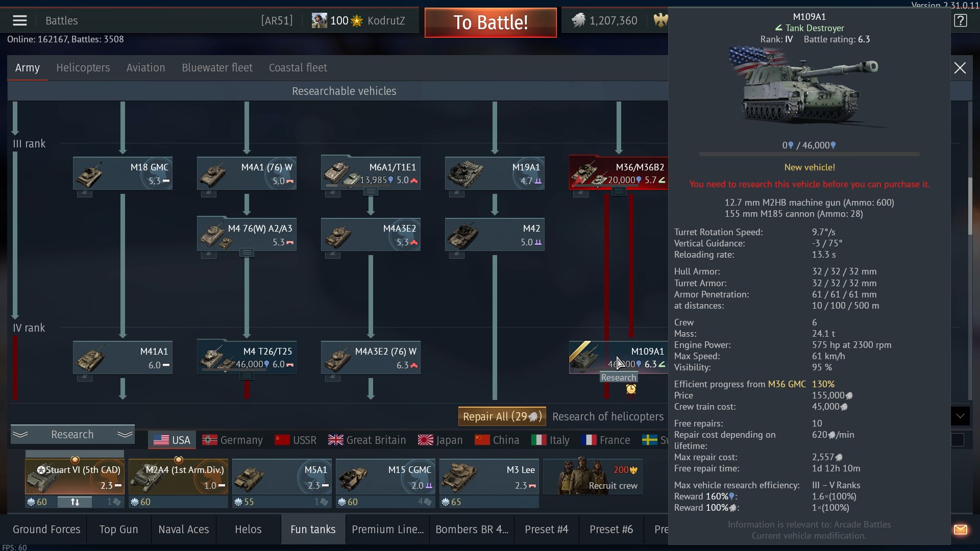This screenshot has width=980, height=551.
Task: Select the Germany nation tab
Action: (x=232, y=440)
